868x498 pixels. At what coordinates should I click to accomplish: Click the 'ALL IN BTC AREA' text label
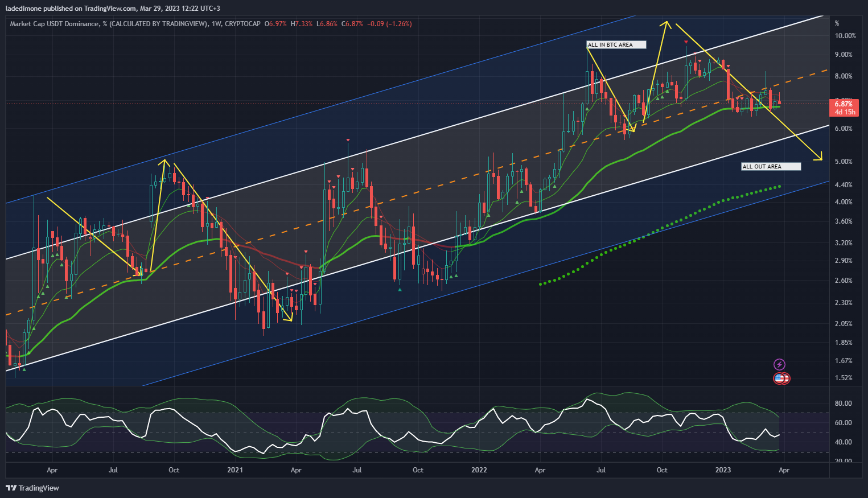pyautogui.click(x=616, y=45)
